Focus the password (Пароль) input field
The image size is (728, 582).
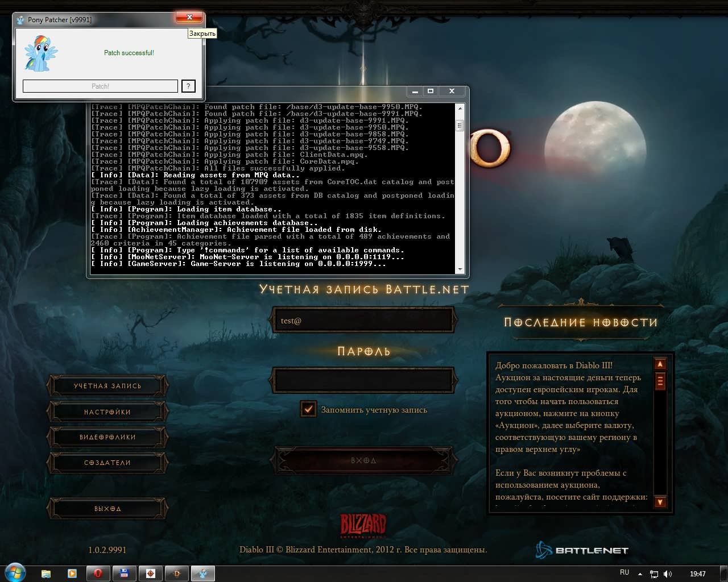coord(363,380)
